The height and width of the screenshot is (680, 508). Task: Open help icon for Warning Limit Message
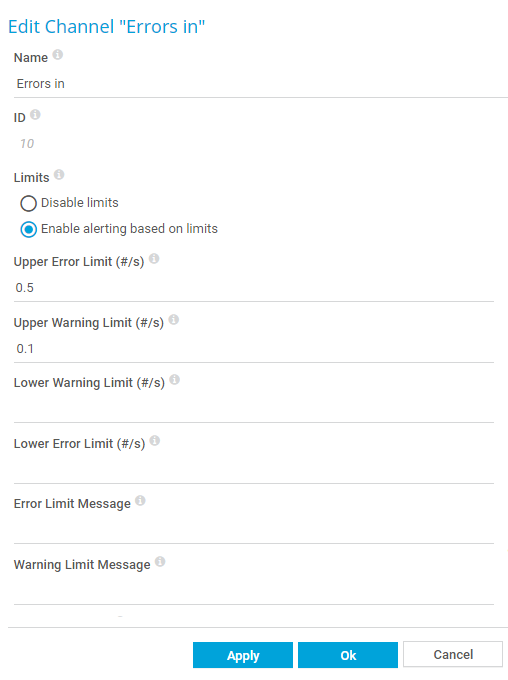(x=160, y=562)
